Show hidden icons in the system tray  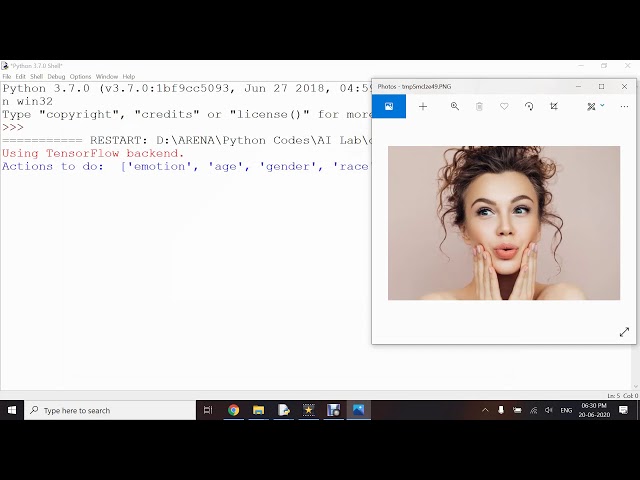click(485, 410)
